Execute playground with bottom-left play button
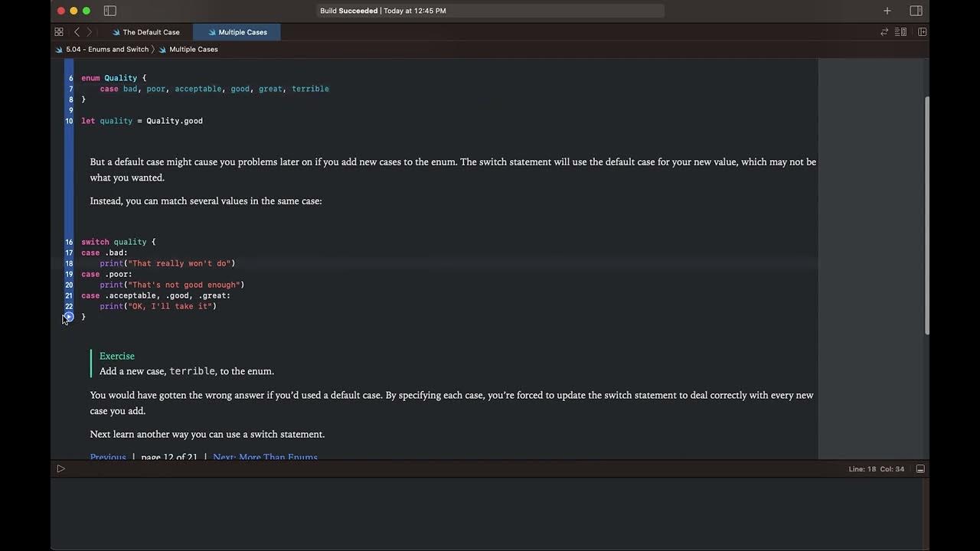This screenshot has width=980, height=551. pyautogui.click(x=61, y=468)
